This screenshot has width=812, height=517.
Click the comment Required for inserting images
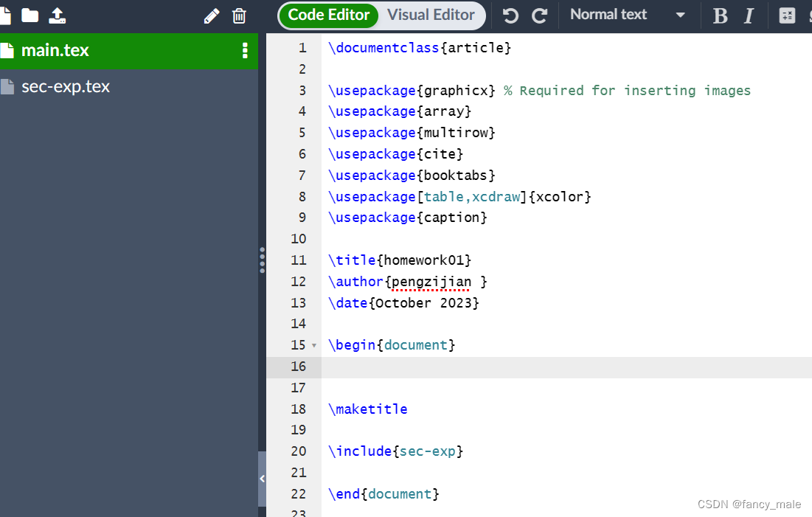click(627, 91)
